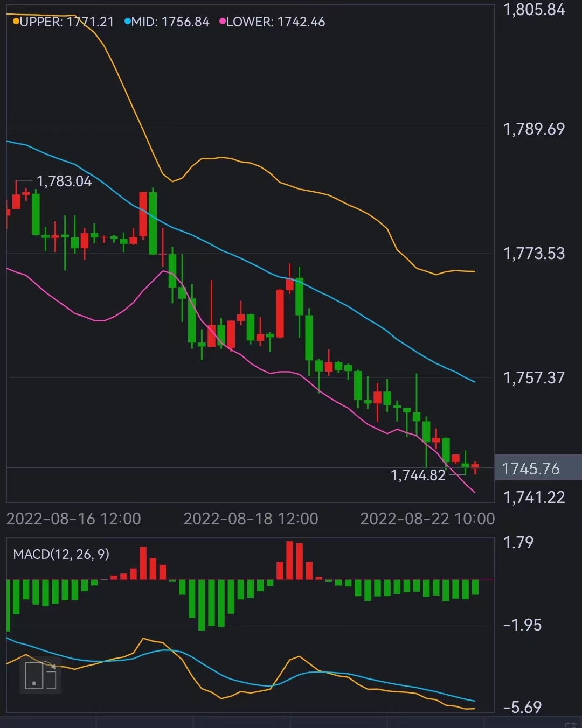Click the 2022-08-18 12:00 date label
Viewport: 582px width, 728px height.
251,519
